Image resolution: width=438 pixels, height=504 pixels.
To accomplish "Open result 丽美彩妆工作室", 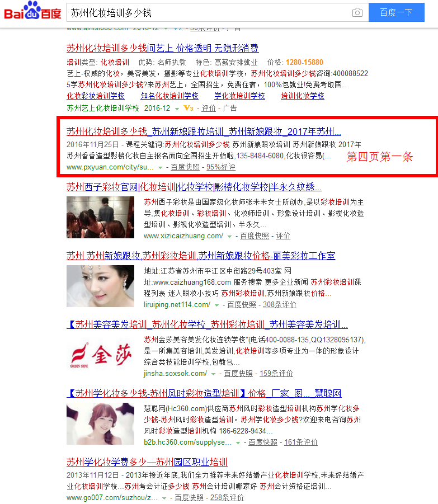I will [x=201, y=256].
